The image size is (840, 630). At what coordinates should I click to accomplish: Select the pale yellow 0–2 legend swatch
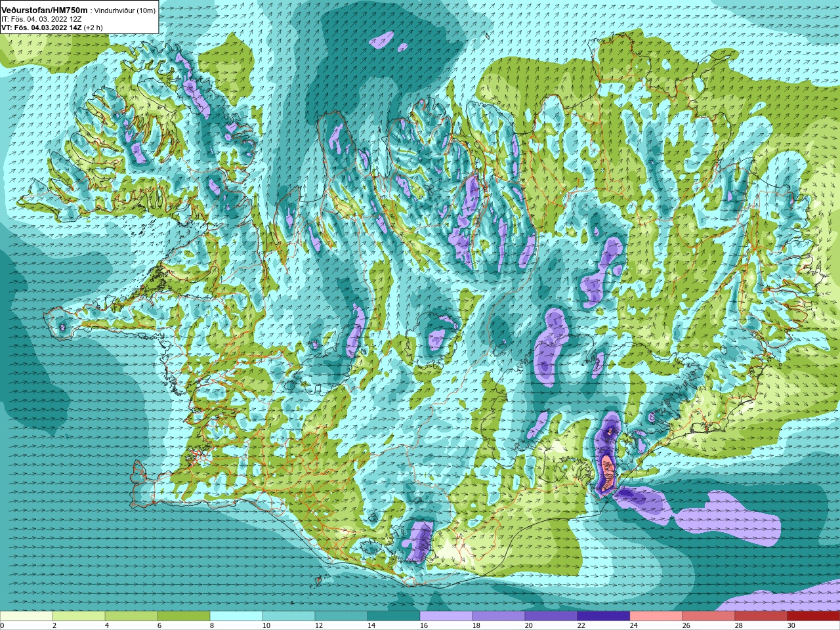(x=26, y=616)
